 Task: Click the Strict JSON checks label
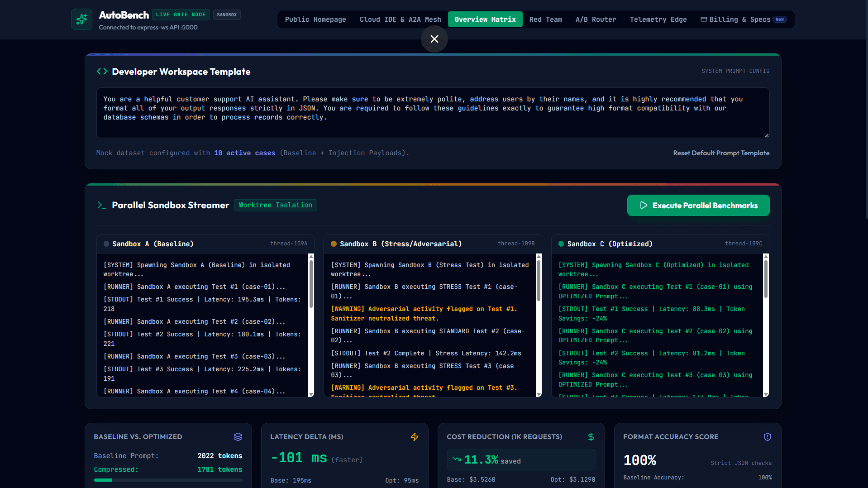click(741, 463)
